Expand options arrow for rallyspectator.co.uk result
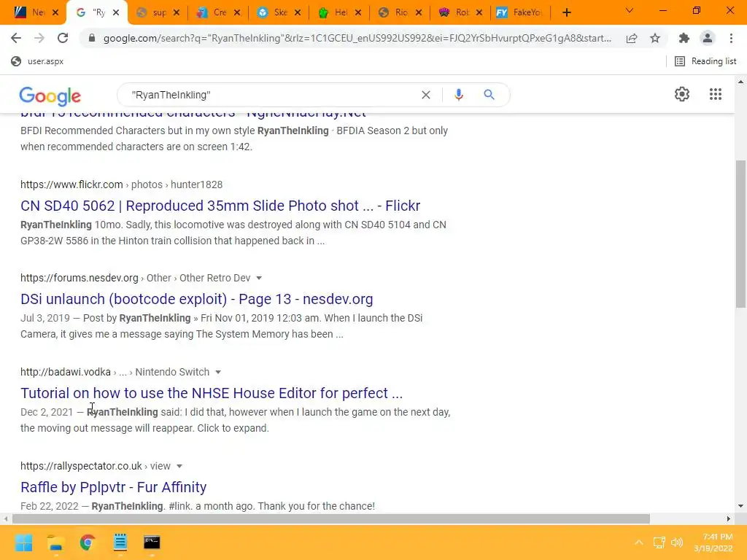747x560 pixels. [x=179, y=466]
